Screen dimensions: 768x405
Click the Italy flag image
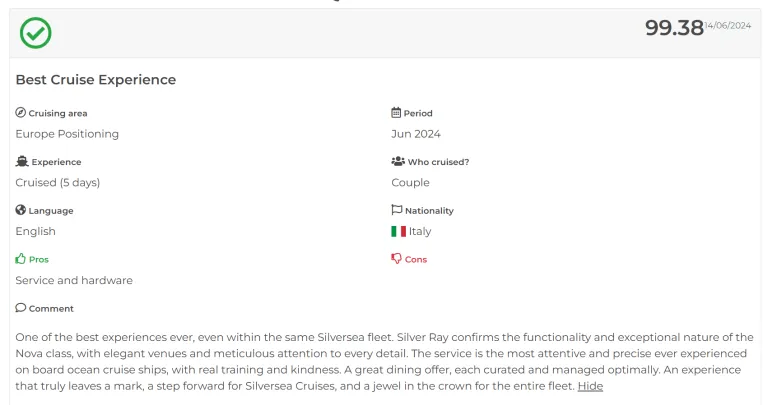398,231
